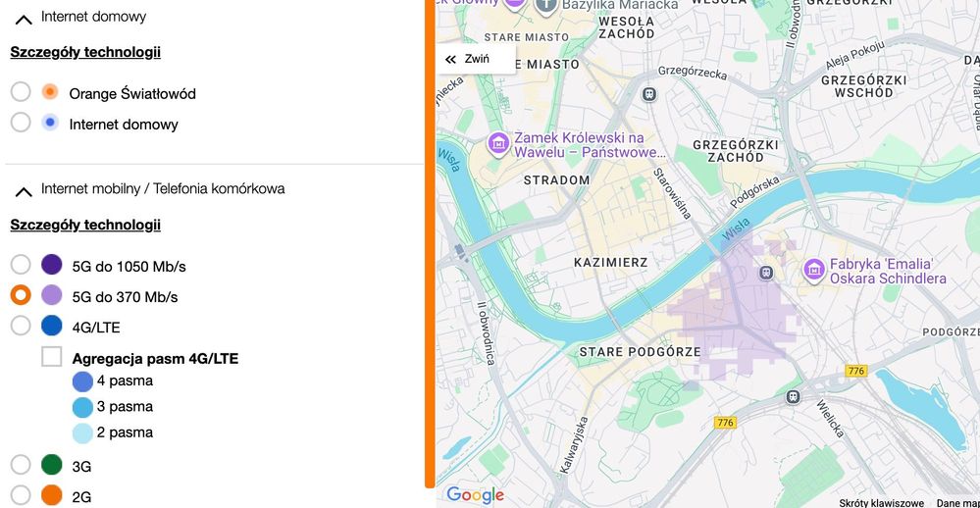Screen dimensions: 980x508
Task: Click the green 3G color swatch
Action: tap(52, 465)
